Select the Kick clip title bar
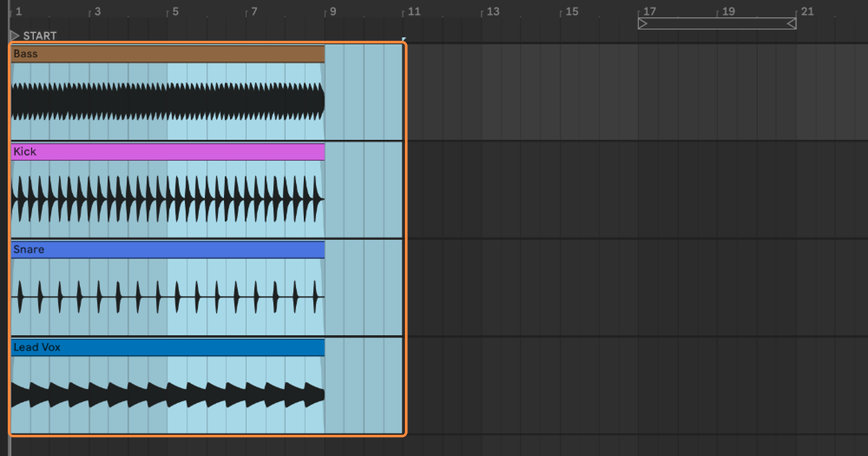Viewport: 868px width, 456px height. 168,152
